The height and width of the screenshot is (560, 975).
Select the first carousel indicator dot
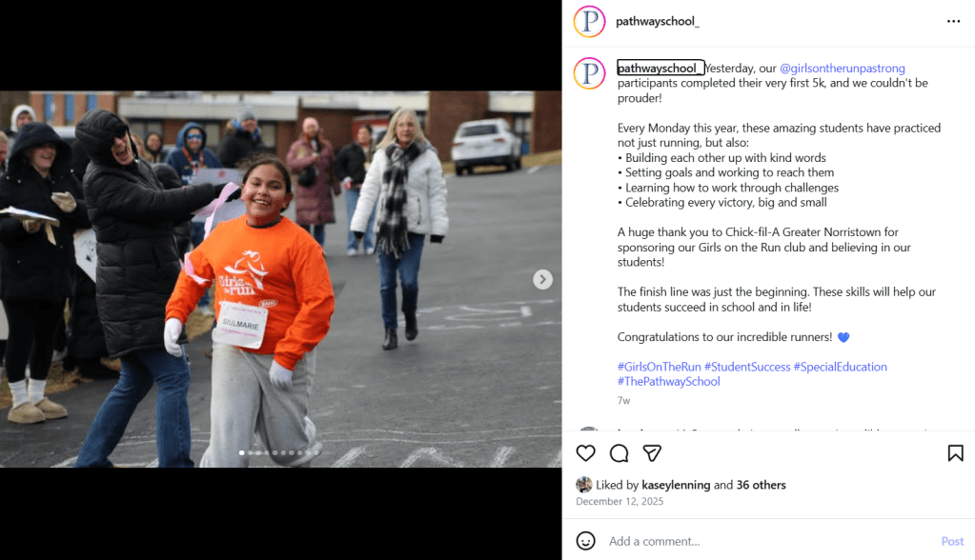point(242,452)
